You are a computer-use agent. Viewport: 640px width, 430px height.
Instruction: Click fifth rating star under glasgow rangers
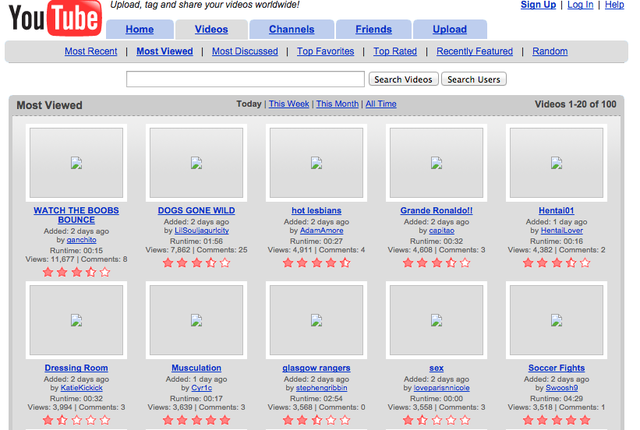point(345,420)
